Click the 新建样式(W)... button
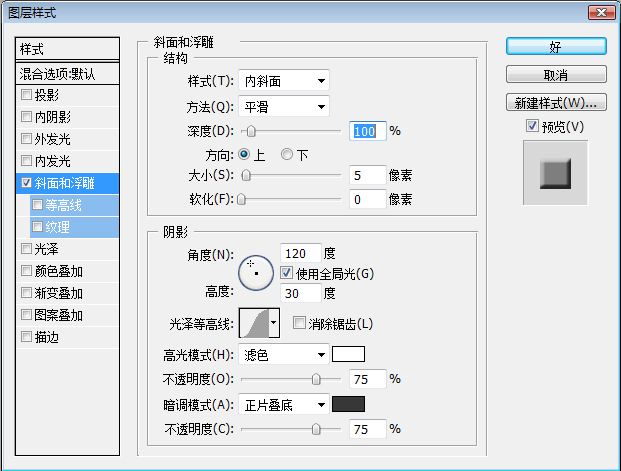 tap(556, 103)
